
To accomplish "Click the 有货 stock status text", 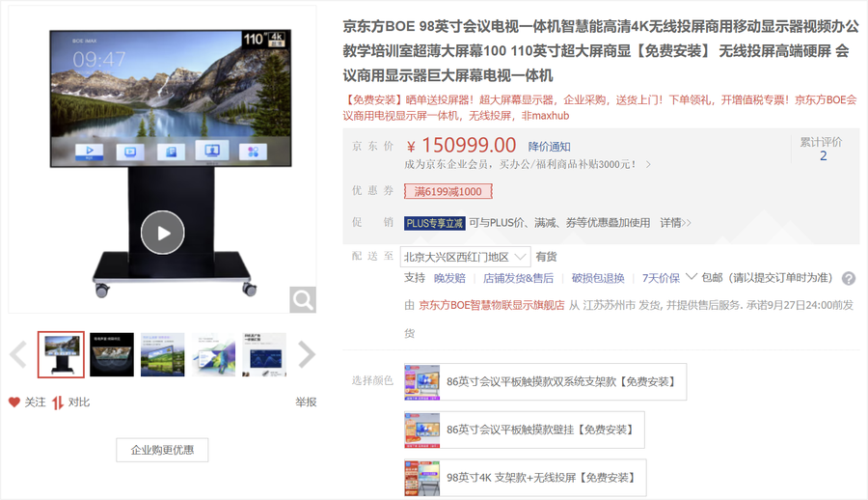I will tap(547, 257).
